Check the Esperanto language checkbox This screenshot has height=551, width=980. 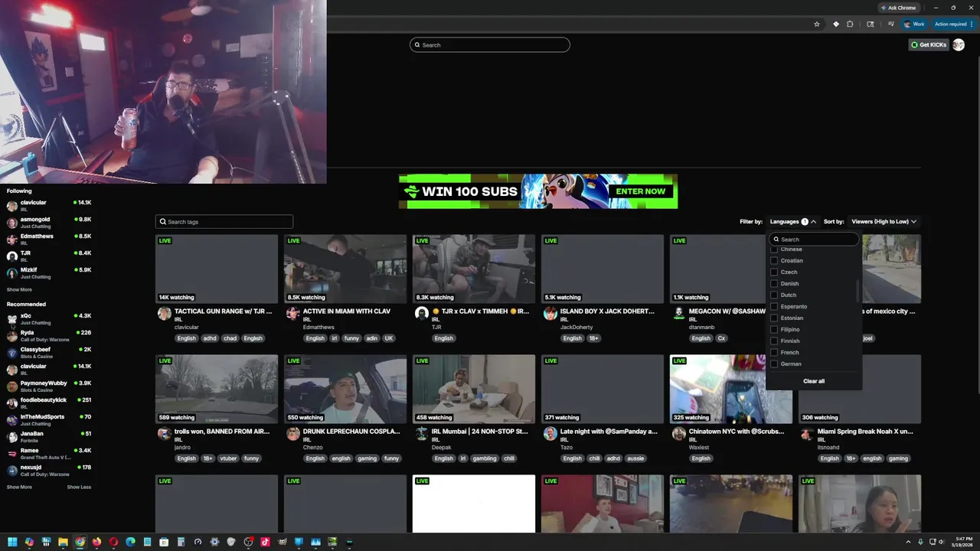point(774,306)
